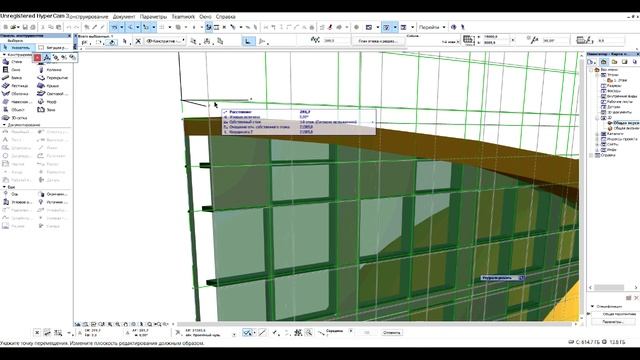The height and width of the screenshot is (360, 640).
Task: Expand the Спецификации section
Action: [592, 306]
